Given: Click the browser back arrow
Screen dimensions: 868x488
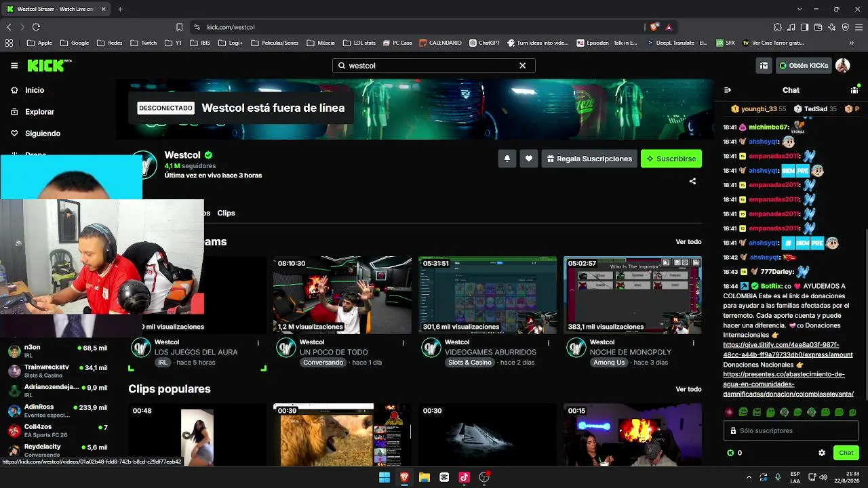Looking at the screenshot, I should pyautogui.click(x=9, y=27).
